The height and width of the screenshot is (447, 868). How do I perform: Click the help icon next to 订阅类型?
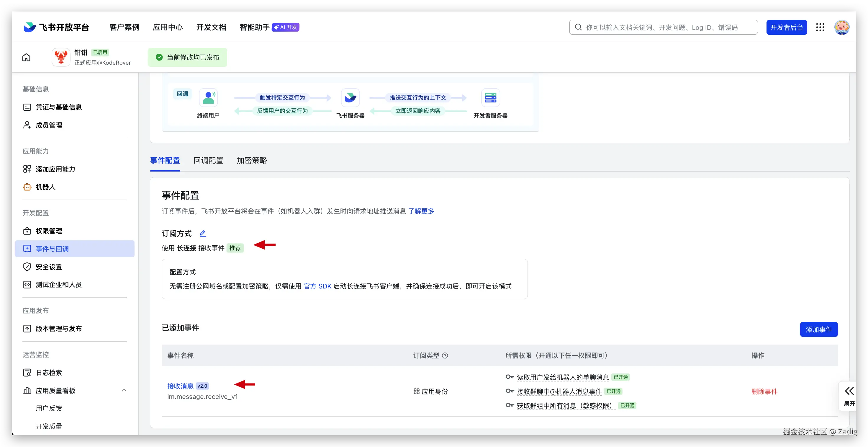pos(445,355)
